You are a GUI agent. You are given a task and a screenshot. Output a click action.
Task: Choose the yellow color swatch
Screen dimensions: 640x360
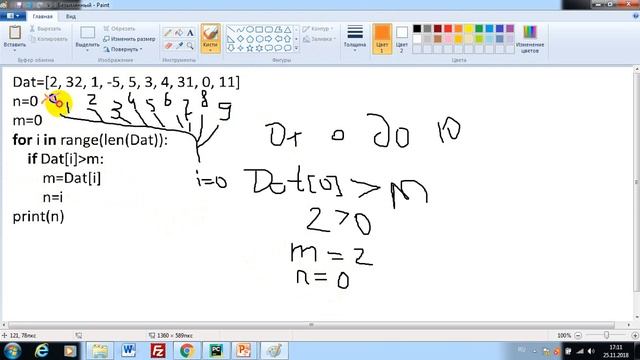[x=469, y=29]
